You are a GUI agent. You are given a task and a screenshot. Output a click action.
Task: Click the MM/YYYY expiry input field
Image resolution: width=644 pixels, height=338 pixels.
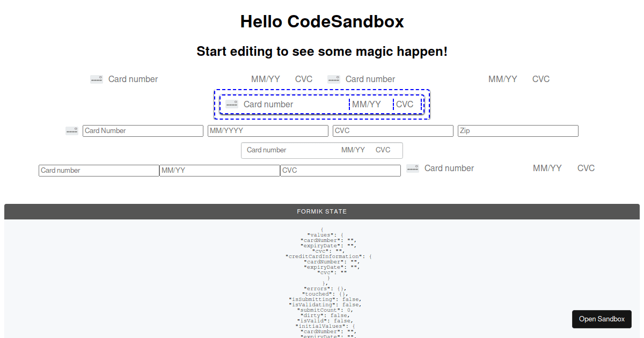268,130
